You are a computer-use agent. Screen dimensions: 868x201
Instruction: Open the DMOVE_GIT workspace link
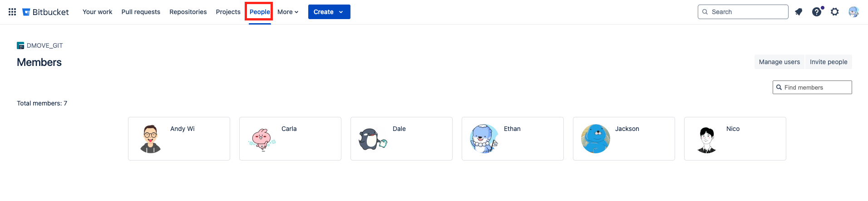click(x=44, y=45)
